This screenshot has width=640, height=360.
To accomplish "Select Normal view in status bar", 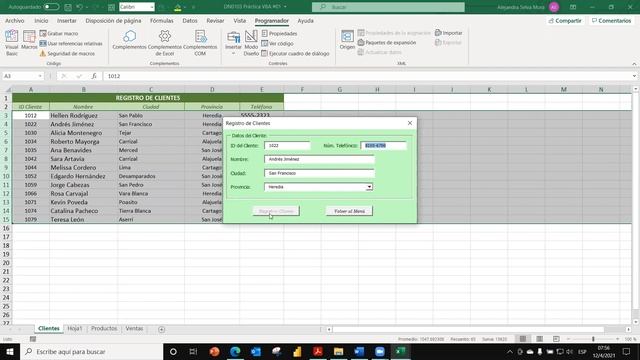I will tap(522, 339).
